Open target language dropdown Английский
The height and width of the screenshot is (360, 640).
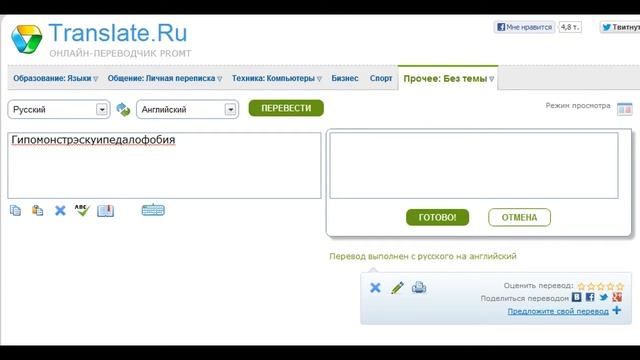(187, 109)
